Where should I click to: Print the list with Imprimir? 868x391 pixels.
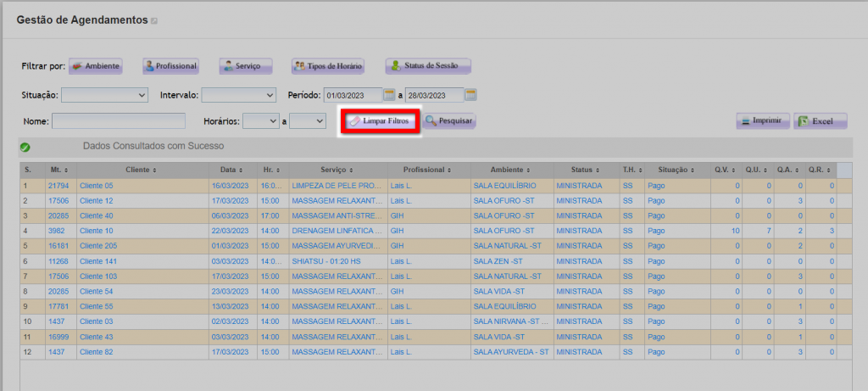click(763, 121)
